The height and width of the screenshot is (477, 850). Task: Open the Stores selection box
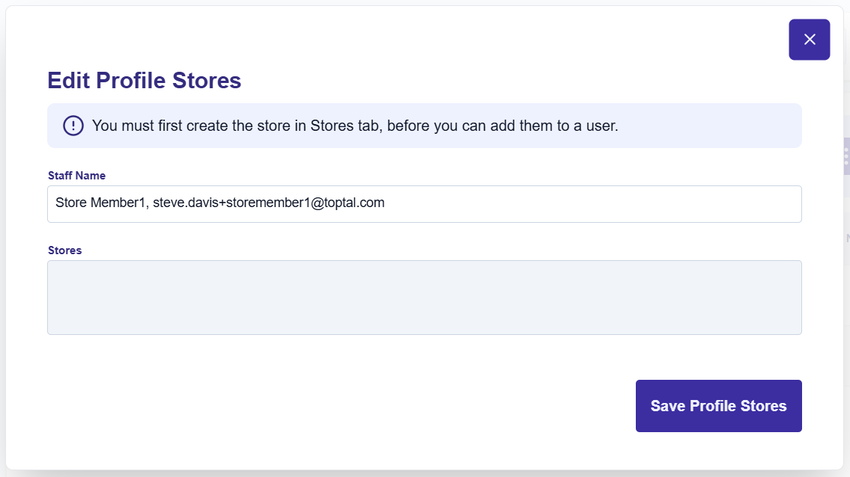point(424,298)
